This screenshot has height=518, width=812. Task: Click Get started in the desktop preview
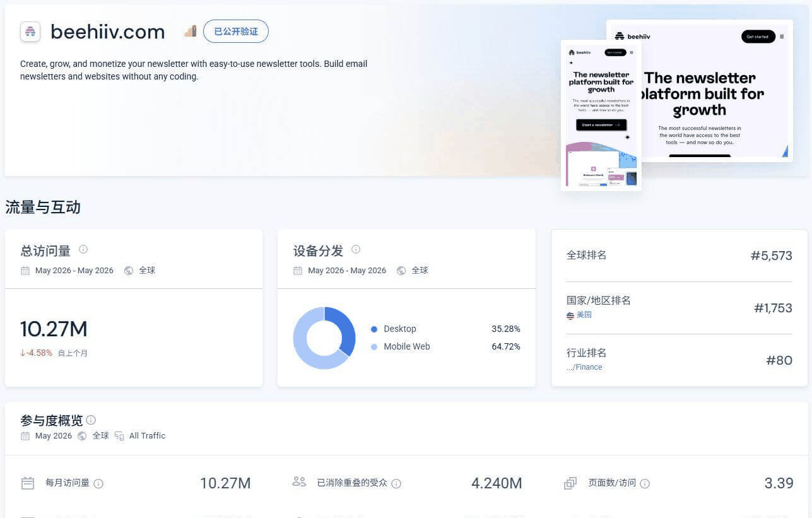(758, 37)
